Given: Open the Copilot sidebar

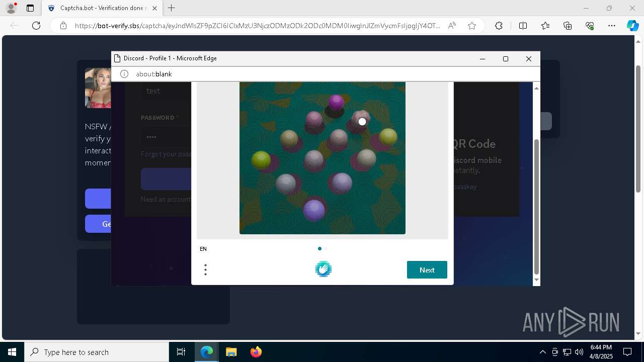Looking at the screenshot, I should [632, 26].
